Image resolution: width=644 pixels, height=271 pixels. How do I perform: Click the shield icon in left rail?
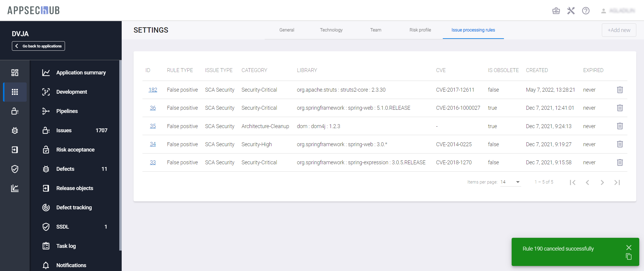[x=15, y=169]
